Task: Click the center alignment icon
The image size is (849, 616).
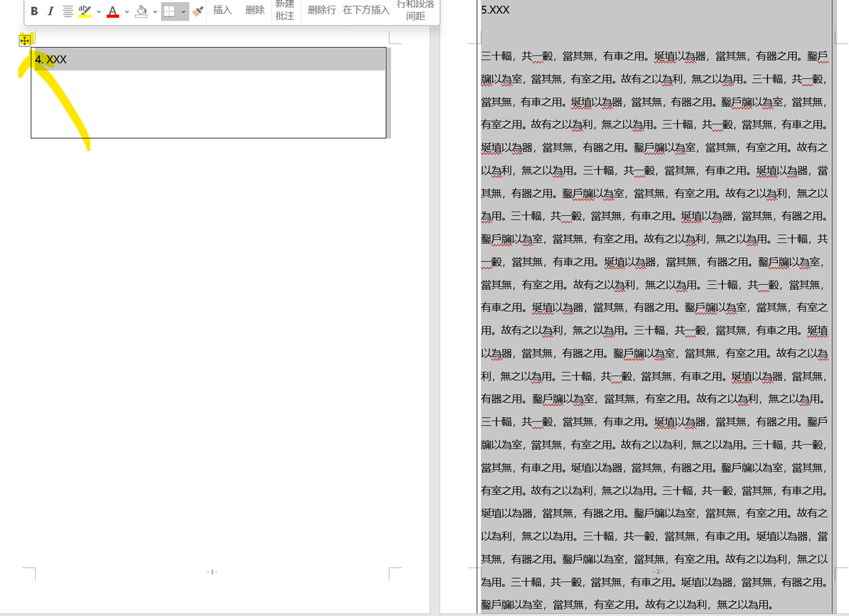Action: (x=67, y=11)
